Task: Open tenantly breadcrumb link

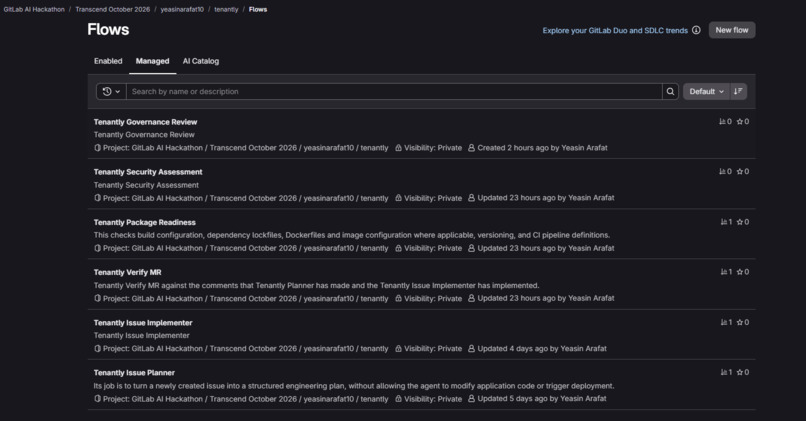Action: pos(226,9)
